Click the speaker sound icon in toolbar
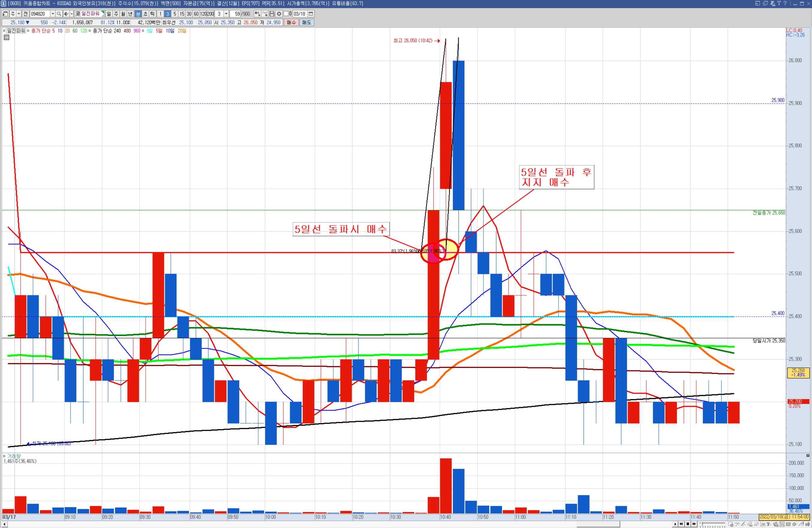This screenshot has width=812, height=528. tap(66, 14)
